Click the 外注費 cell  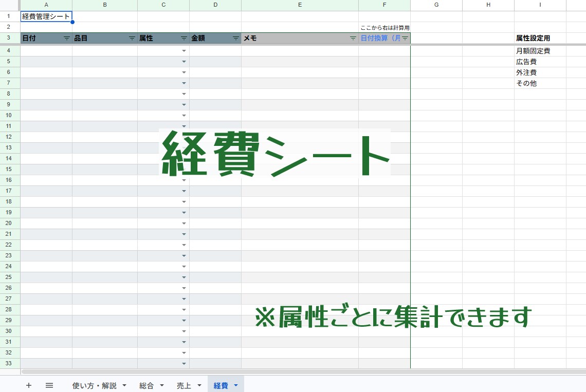pyautogui.click(x=540, y=72)
